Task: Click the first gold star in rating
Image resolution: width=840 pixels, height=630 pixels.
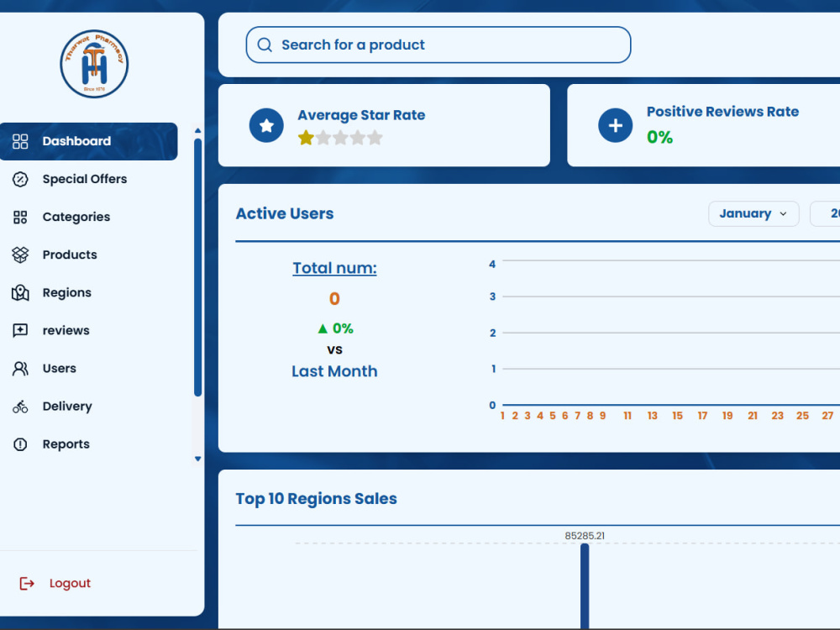Action: [306, 138]
